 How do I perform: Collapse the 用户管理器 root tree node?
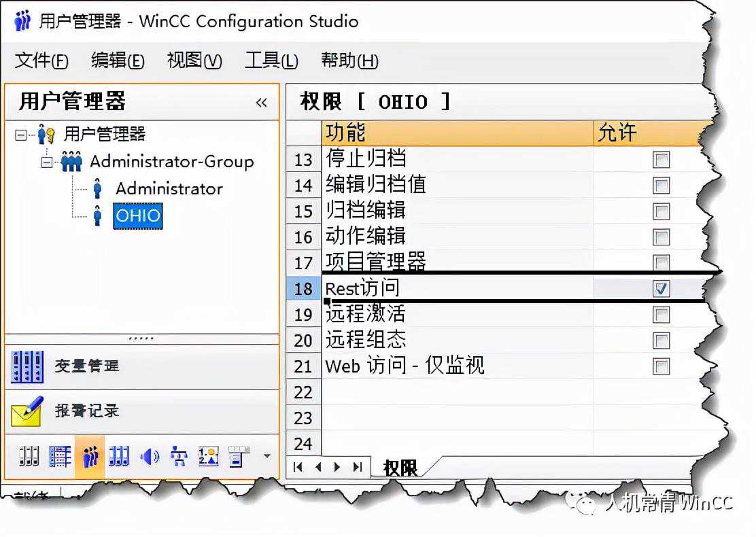tap(20, 135)
